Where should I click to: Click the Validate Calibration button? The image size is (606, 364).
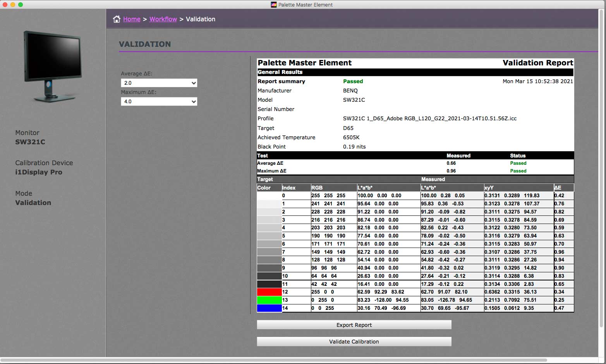354,342
